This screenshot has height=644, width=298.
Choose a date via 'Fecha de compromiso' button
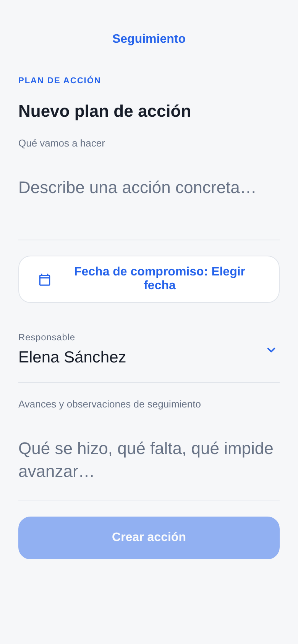[149, 279]
